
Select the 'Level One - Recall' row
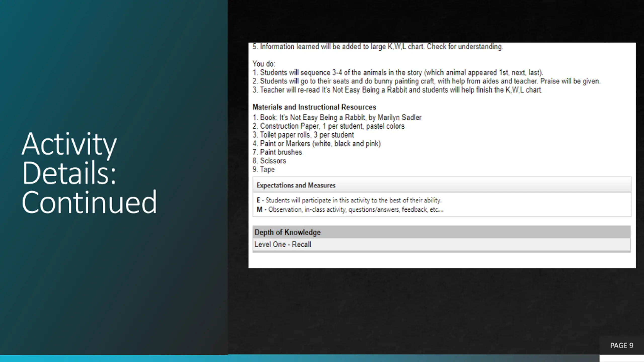pyautogui.click(x=283, y=244)
